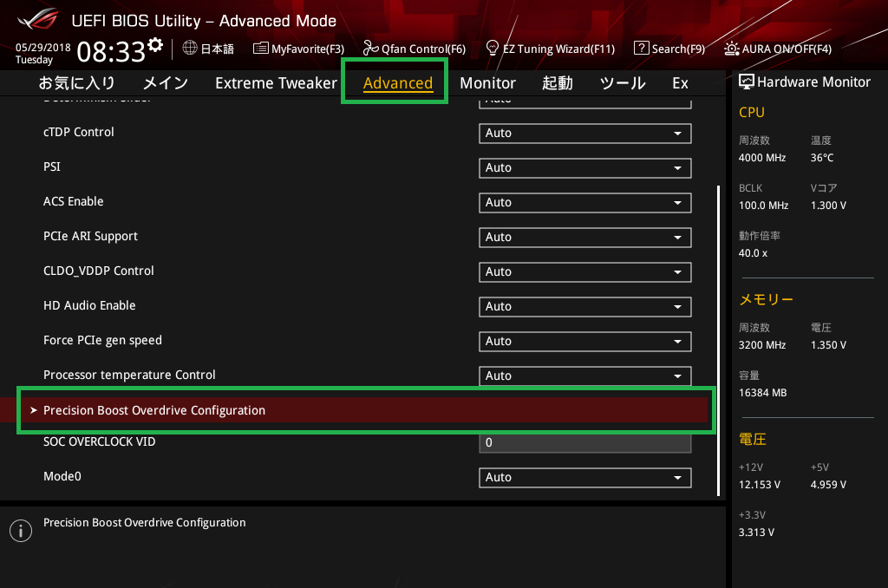Viewport: 888px width, 588px height.
Task: Open the cTDP Control dropdown
Action: pos(585,133)
